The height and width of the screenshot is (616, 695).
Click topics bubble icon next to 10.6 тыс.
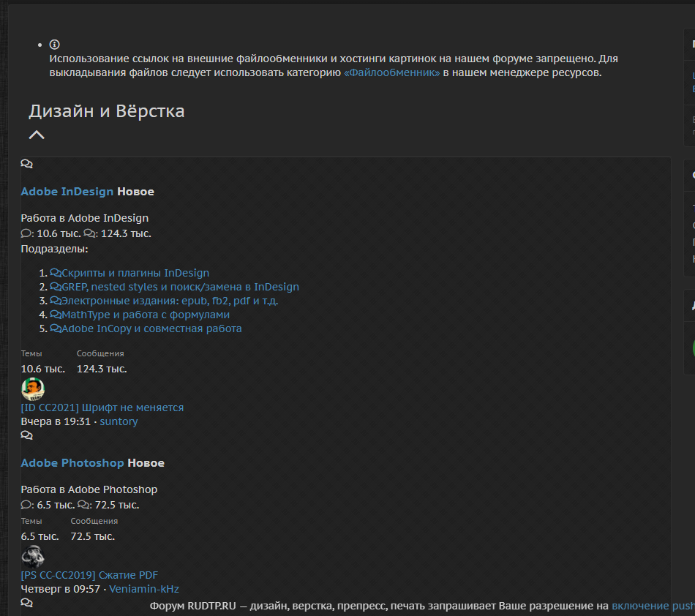point(26,233)
